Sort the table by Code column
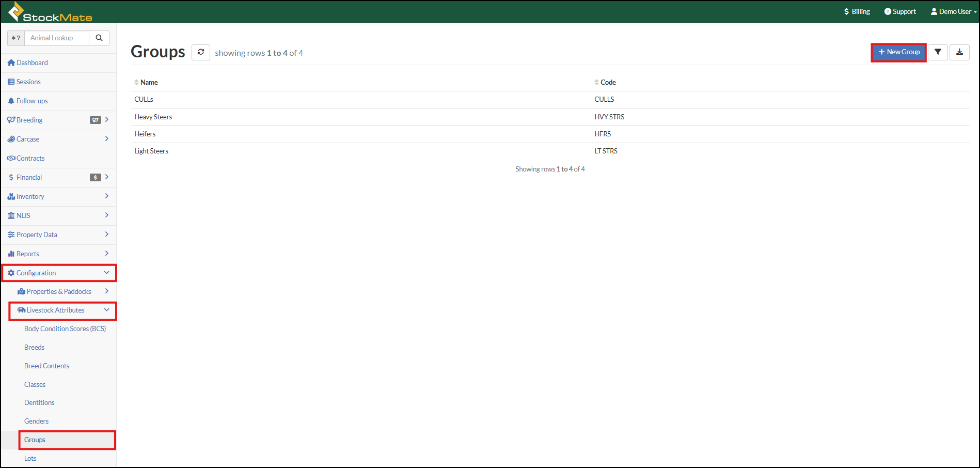 (608, 82)
